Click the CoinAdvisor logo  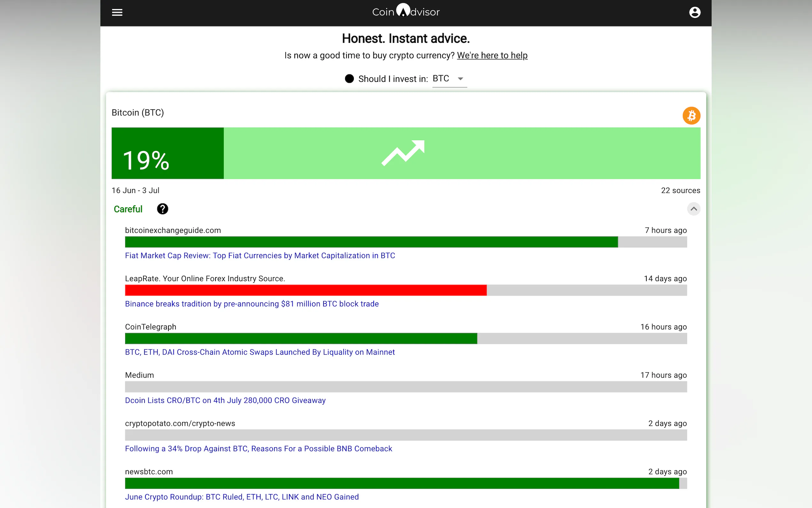pos(405,11)
